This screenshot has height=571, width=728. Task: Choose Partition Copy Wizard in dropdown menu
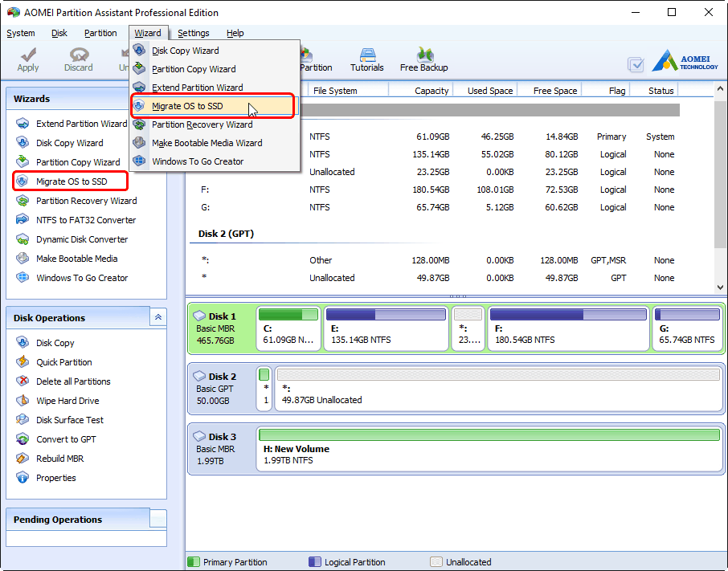(215, 69)
